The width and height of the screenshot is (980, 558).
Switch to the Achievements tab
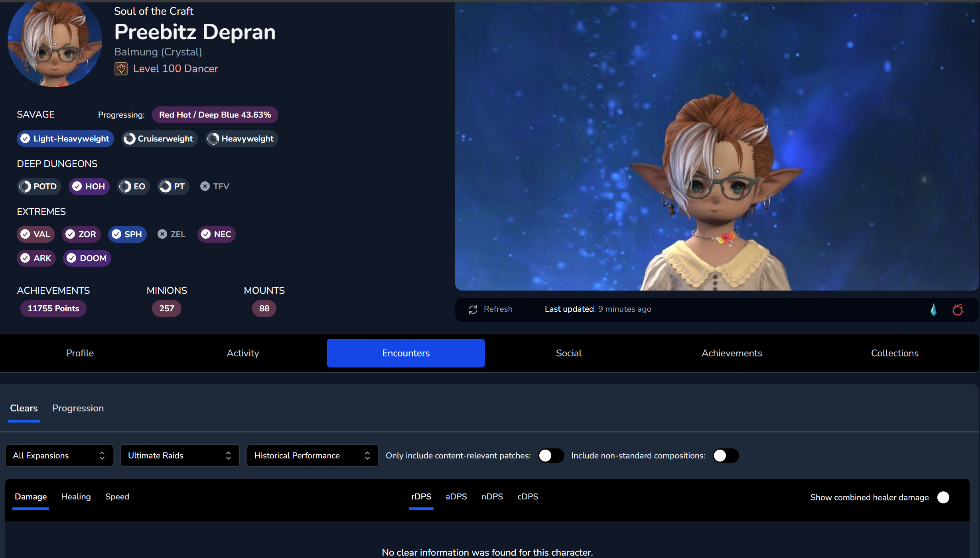[x=732, y=353]
